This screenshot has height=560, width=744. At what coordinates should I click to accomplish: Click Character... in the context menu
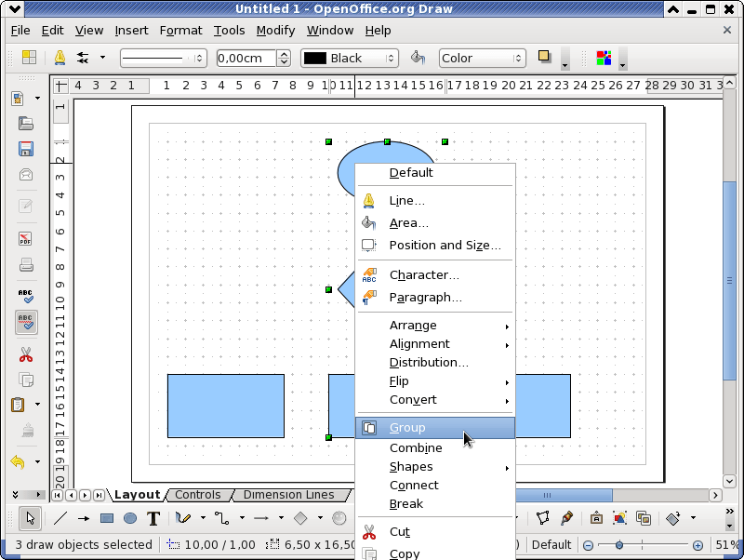(435, 275)
